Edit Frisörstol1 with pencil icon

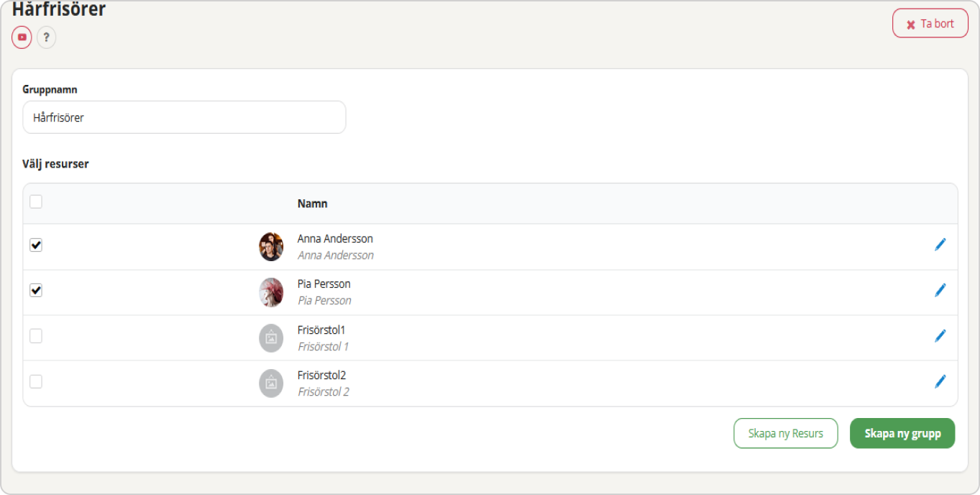point(940,336)
